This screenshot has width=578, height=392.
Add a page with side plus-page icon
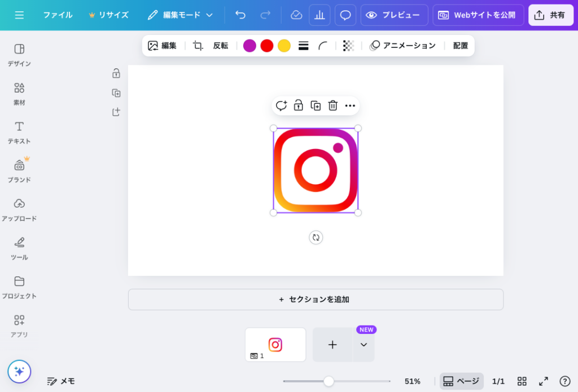116,112
